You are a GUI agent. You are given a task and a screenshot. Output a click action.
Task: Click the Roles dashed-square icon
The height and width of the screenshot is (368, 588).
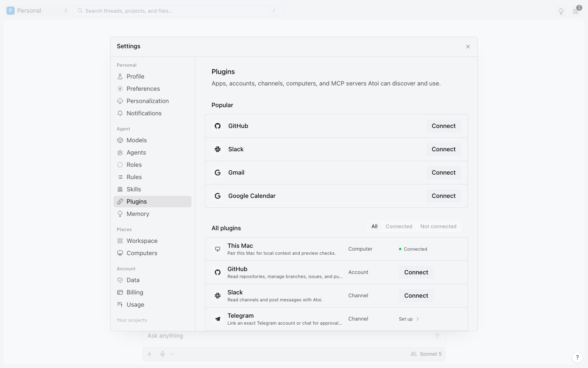(120, 165)
